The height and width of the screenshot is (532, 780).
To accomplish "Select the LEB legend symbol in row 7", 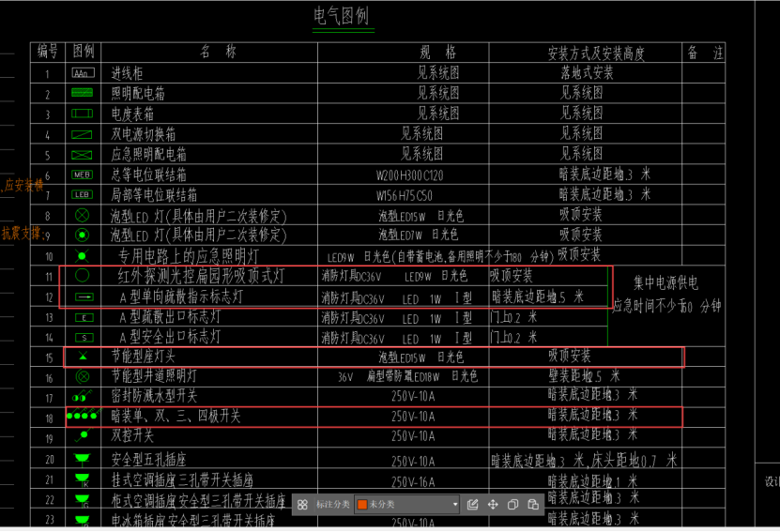I will [83, 194].
